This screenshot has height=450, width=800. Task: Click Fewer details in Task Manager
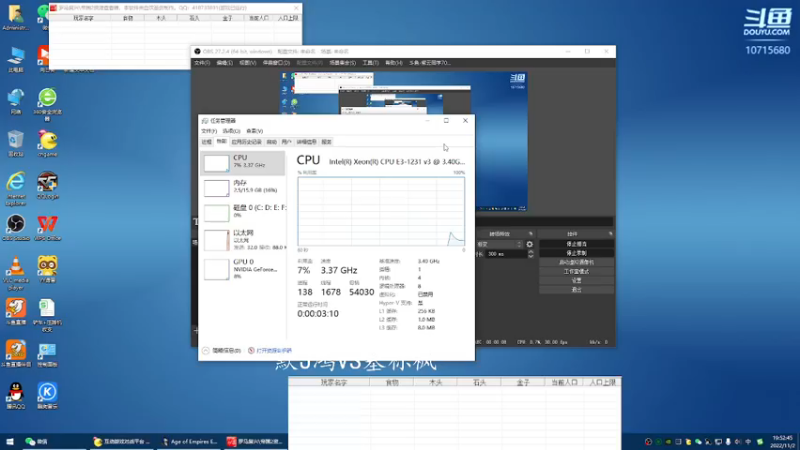[x=221, y=351]
